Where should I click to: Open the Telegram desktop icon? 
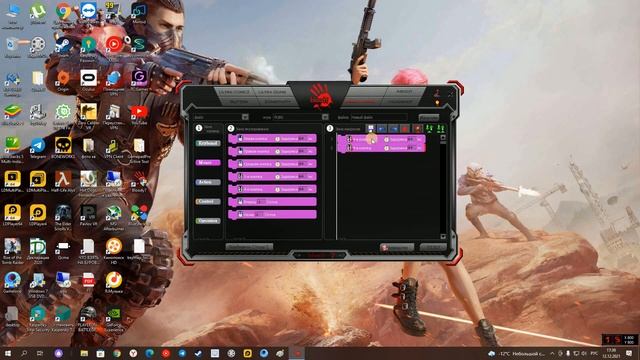tap(38, 148)
